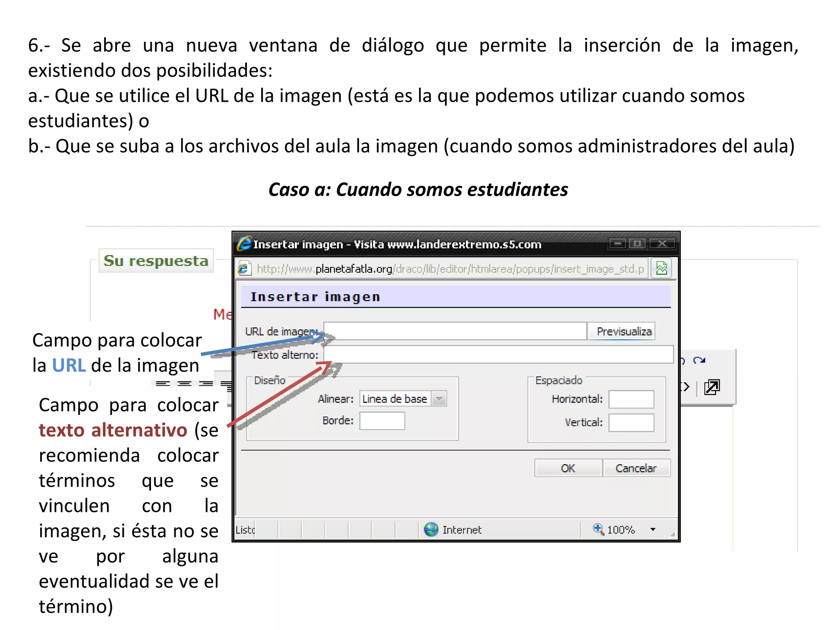840x630 pixels.
Task: Click in the Texto alterno field
Action: (498, 354)
